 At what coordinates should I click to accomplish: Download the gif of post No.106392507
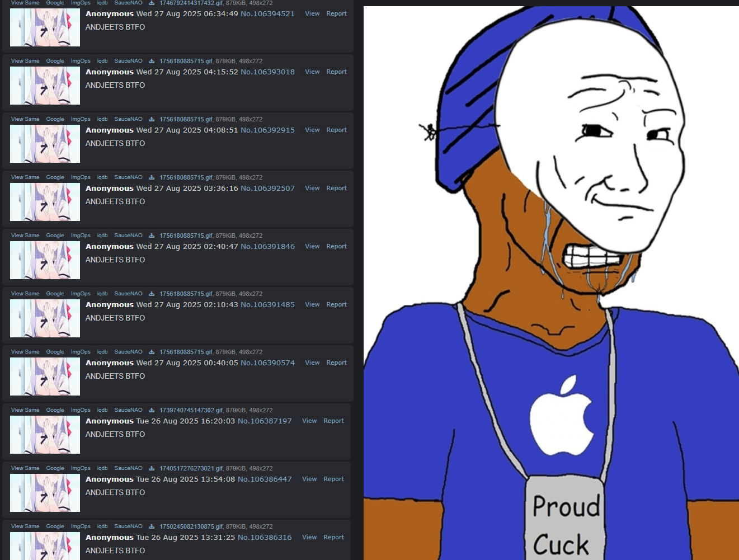[x=151, y=177]
